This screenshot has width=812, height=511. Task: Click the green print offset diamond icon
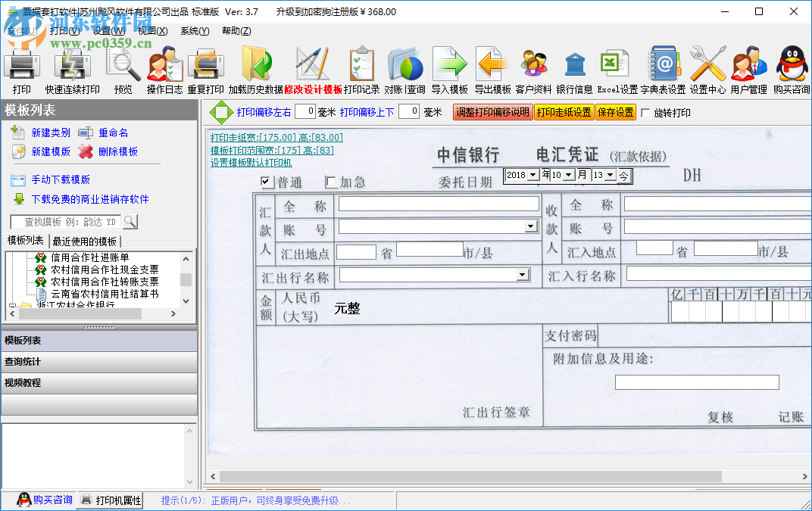coord(221,112)
